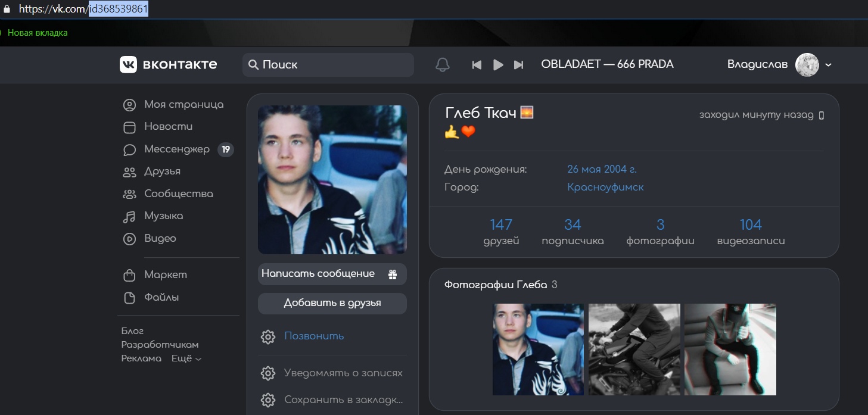Expand the Ещё footer dropdown
This screenshot has width=868, height=415.
tap(186, 358)
